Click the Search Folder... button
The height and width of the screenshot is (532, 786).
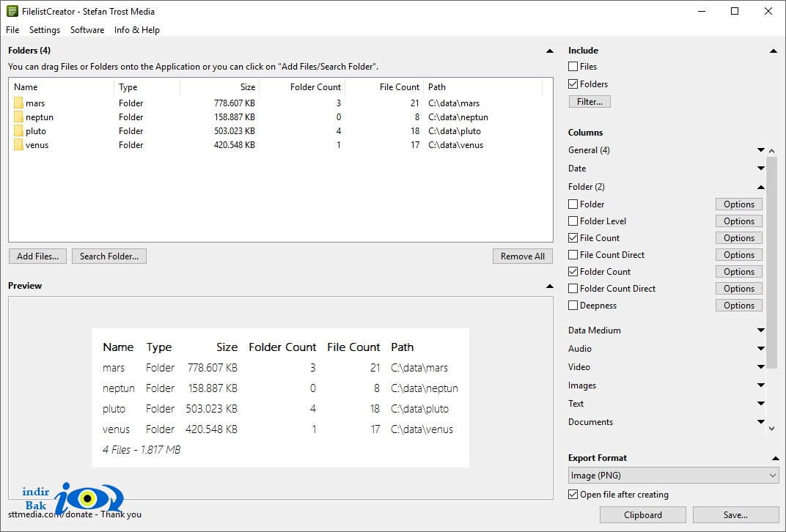tap(109, 256)
